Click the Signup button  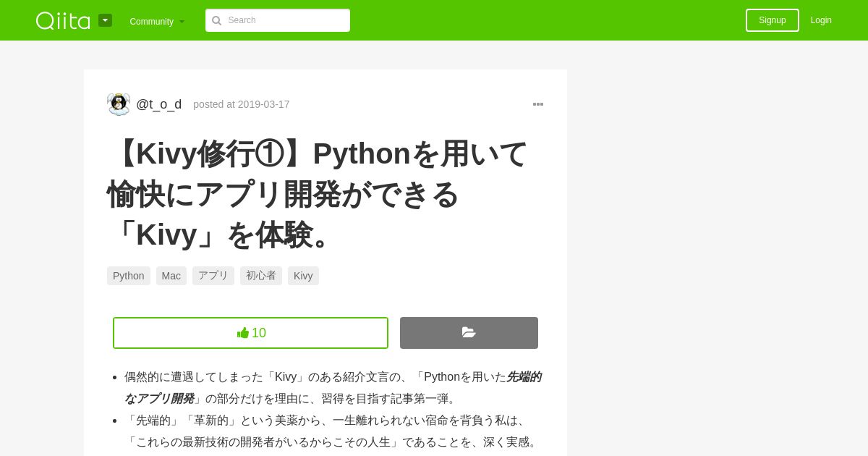[x=773, y=20]
